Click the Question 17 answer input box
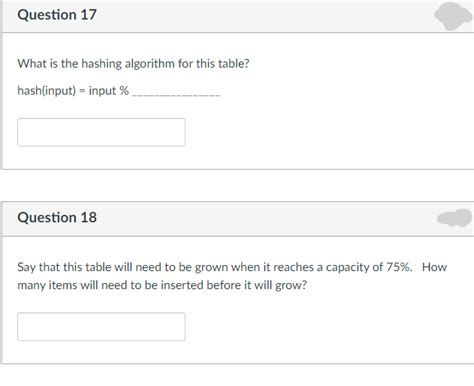This screenshot has width=474, height=386. [101, 132]
